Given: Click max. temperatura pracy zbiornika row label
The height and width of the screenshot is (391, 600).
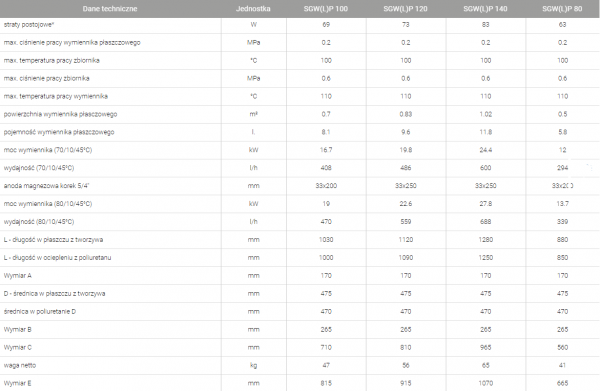Looking at the screenshot, I should coord(52,60).
